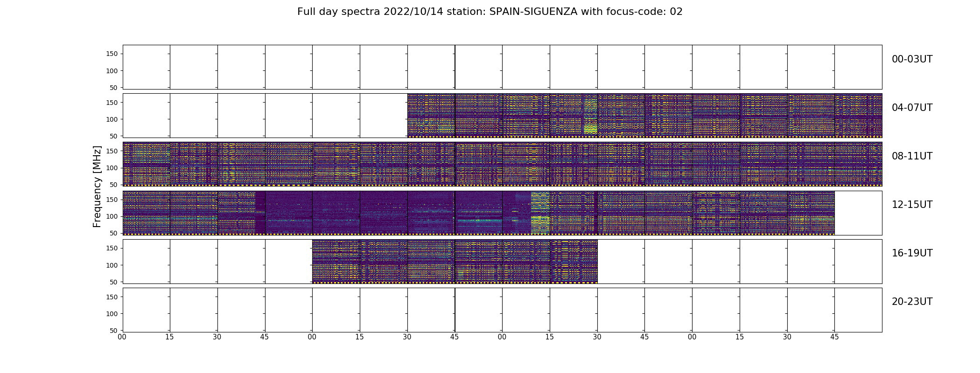
Task: Click the 50 tick label of the 04-07UT row
Action: (x=114, y=136)
